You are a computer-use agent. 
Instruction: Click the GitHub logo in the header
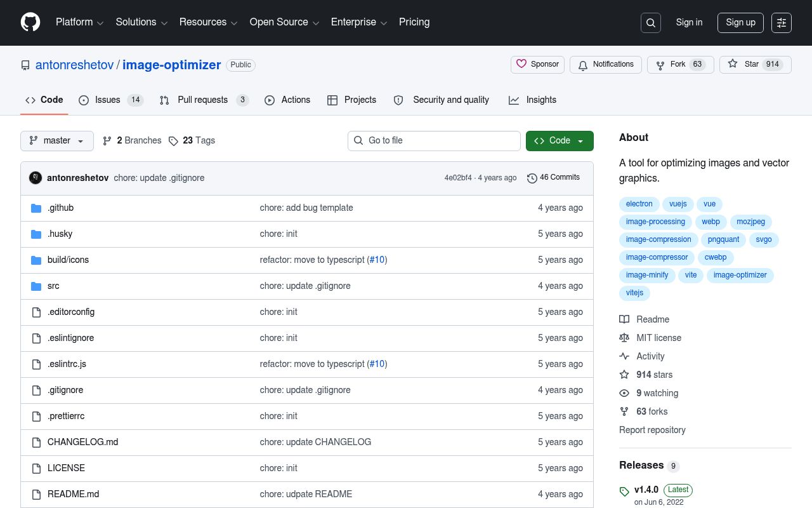30,22
